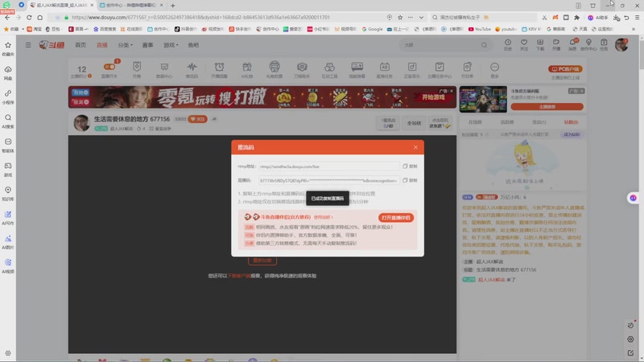Image resolution: width=644 pixels, height=362 pixels.
Task: Open 收藏夹 star icon in browser sidebar
Action: coord(8,48)
